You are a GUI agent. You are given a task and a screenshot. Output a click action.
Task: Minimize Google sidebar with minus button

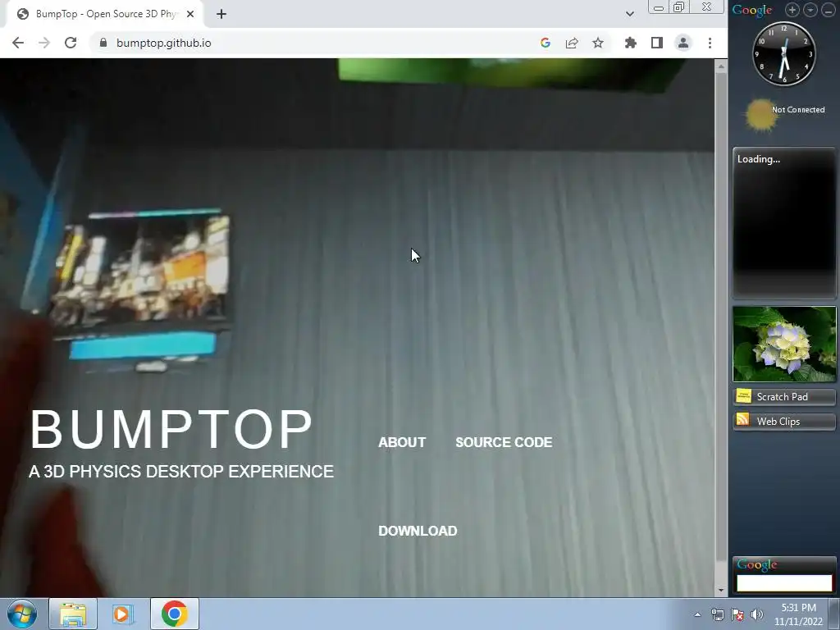tap(828, 10)
